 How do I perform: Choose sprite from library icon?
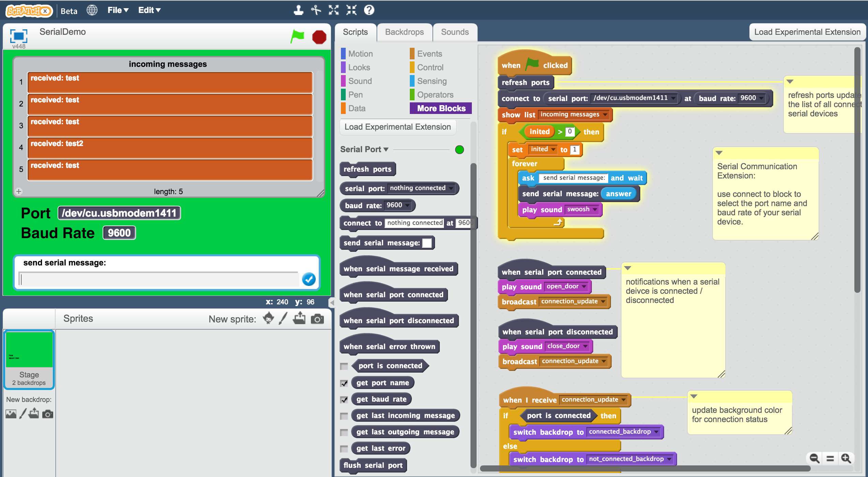[268, 318]
